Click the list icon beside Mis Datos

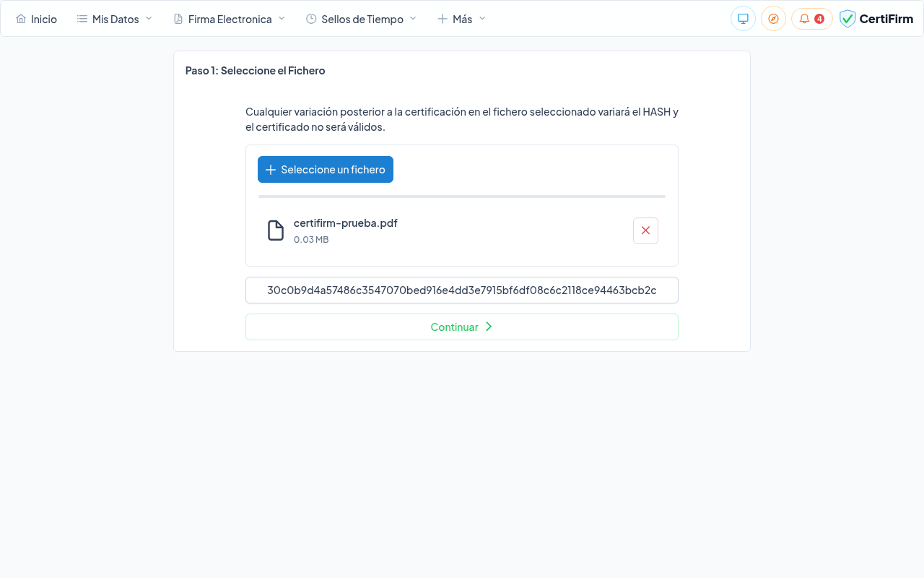pyautogui.click(x=82, y=19)
